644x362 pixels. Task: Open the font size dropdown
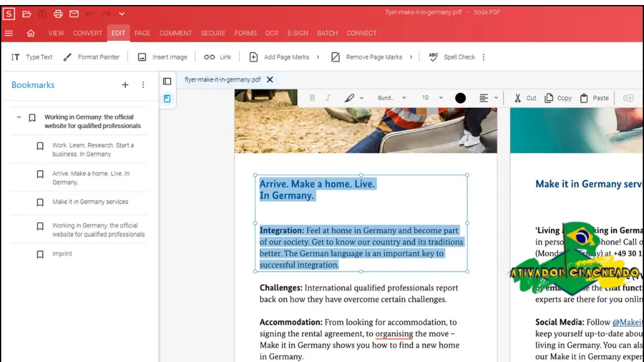(433, 97)
